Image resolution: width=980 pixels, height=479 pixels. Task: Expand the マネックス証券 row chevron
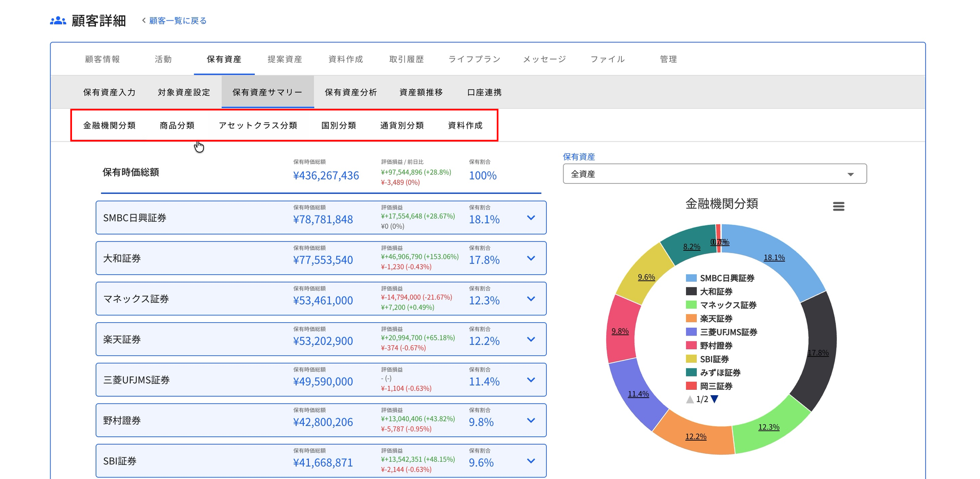coord(531,299)
